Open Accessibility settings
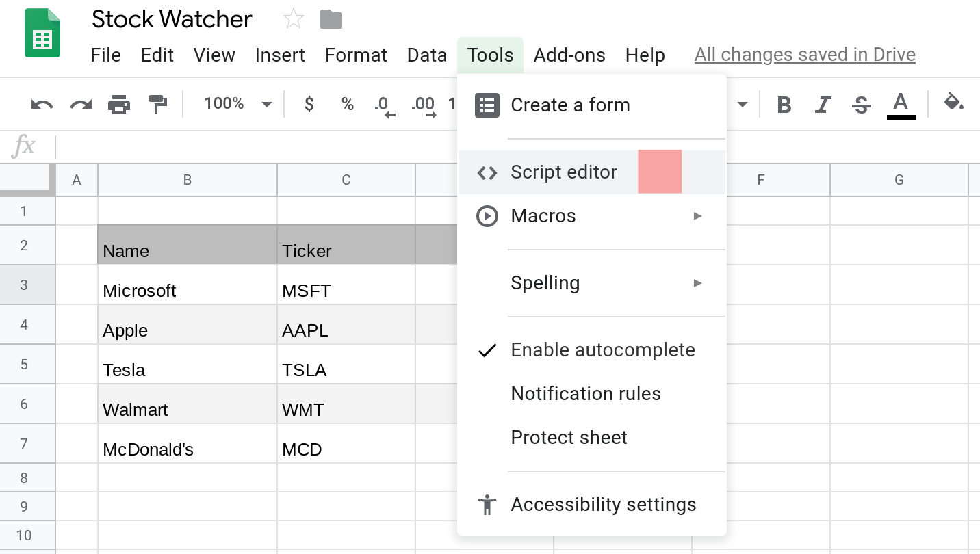Viewport: 980px width, 554px height. tap(591, 505)
